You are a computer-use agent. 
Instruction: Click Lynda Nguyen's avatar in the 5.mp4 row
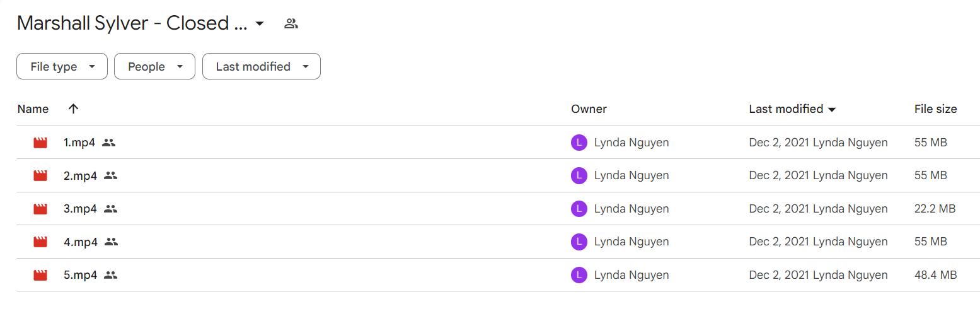point(579,275)
